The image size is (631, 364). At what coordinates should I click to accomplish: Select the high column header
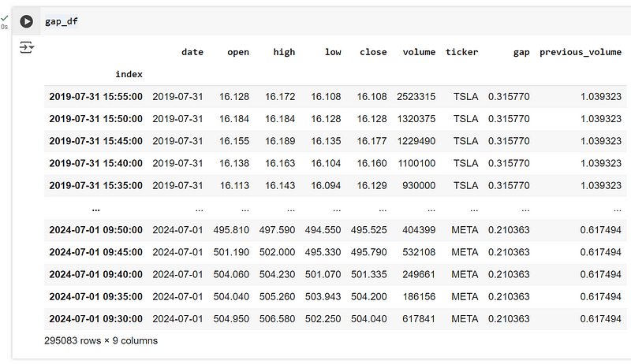click(x=284, y=52)
